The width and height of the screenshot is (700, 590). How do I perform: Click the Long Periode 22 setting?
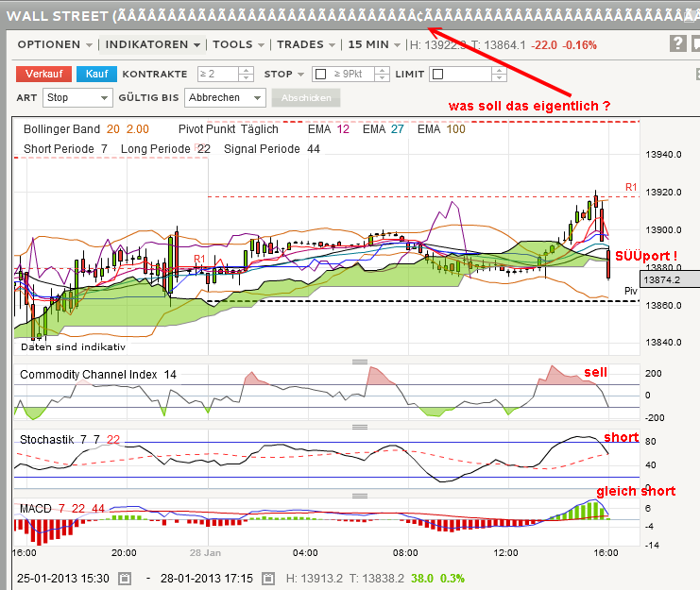(165, 149)
